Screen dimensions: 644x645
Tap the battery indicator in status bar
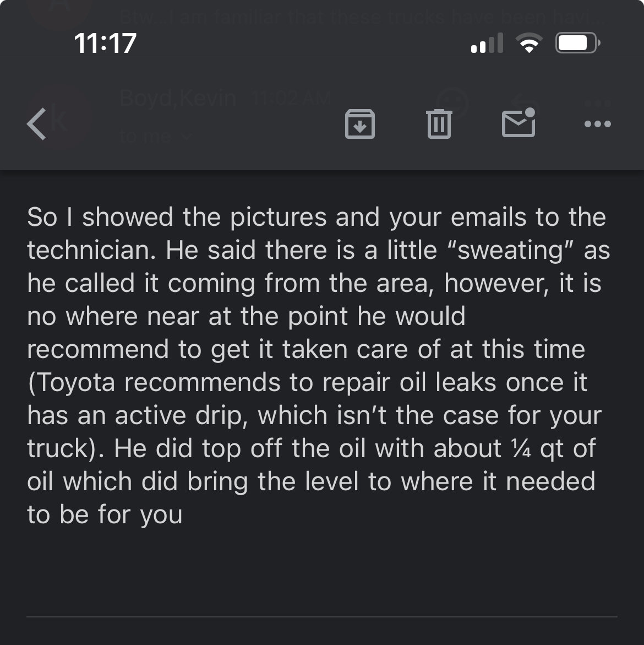[x=577, y=43]
